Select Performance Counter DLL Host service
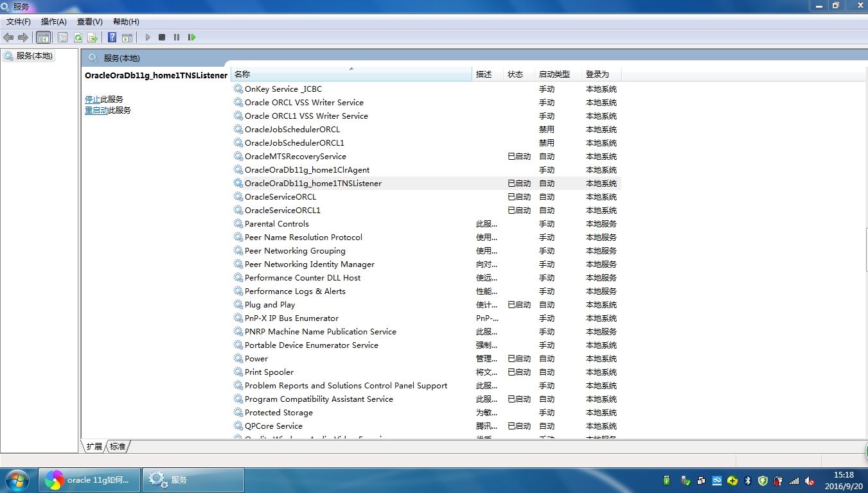The height and width of the screenshot is (493, 868). coord(427,278)
